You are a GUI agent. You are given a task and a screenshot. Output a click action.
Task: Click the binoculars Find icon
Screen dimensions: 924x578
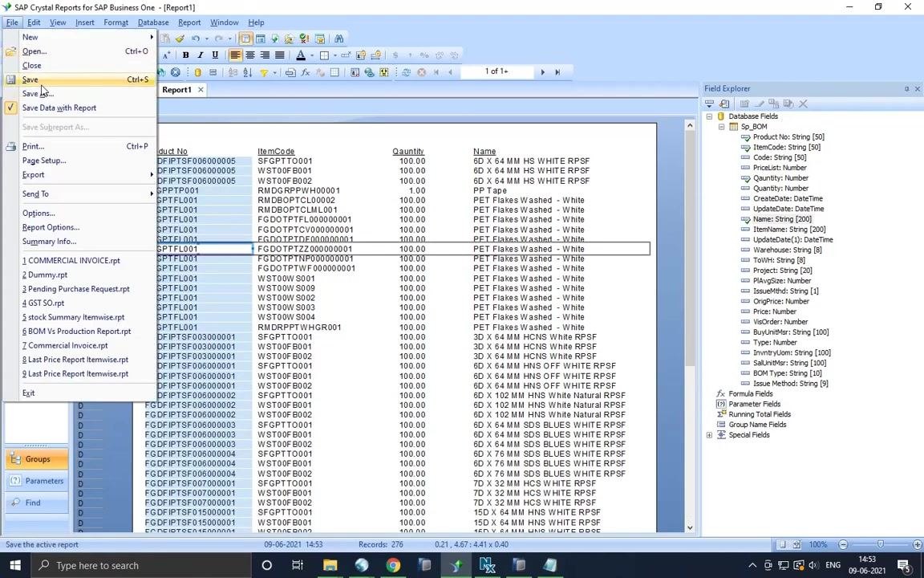(x=338, y=39)
